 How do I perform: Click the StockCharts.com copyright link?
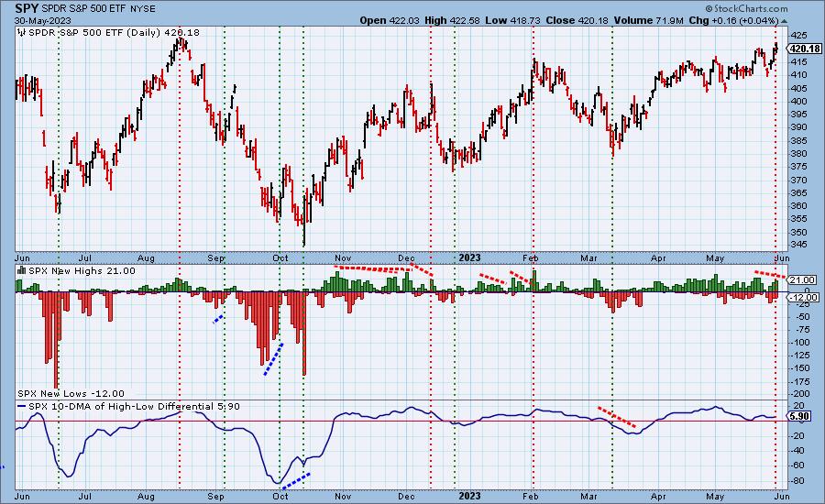pyautogui.click(x=746, y=8)
